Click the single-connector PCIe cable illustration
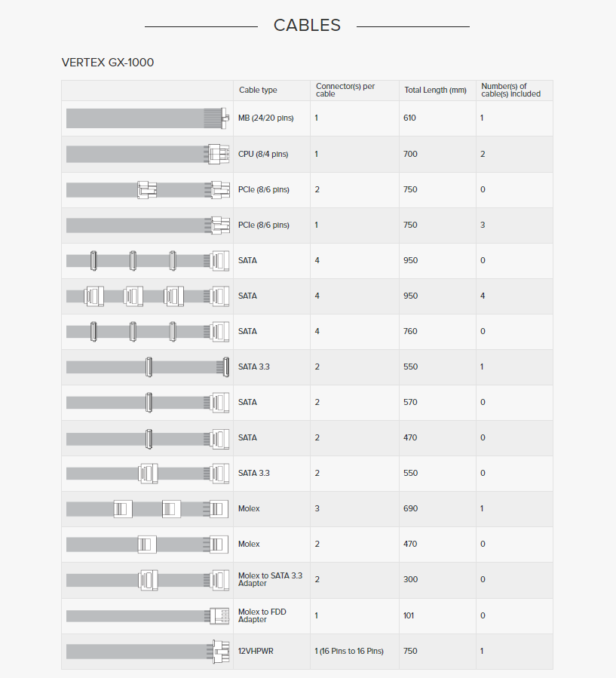 [147, 225]
